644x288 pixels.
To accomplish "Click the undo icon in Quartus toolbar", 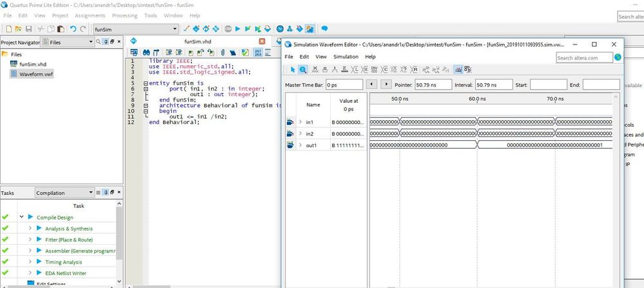I will click(x=73, y=29).
